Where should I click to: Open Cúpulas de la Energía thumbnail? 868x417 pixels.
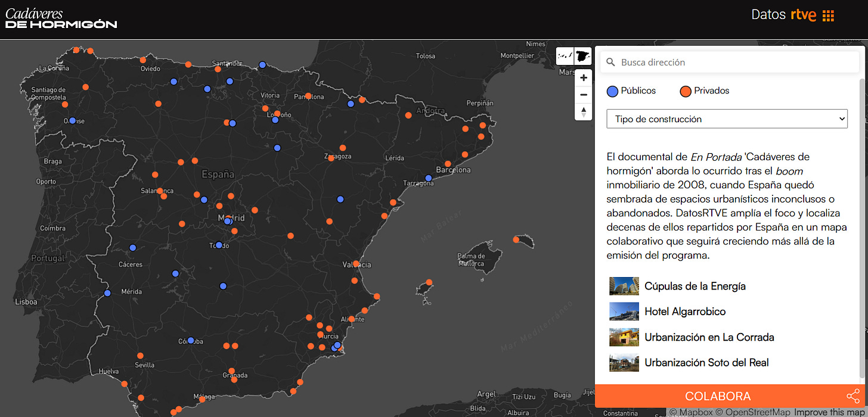624,286
